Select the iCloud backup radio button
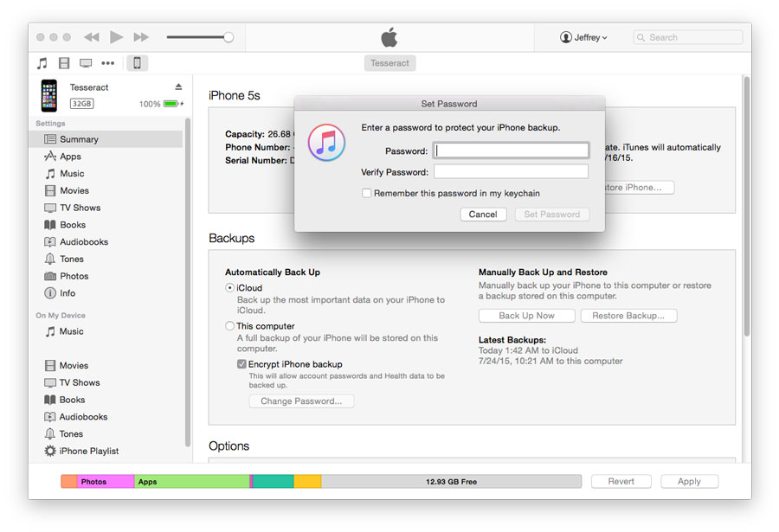Screen dimensions: 779x532 click(229, 287)
